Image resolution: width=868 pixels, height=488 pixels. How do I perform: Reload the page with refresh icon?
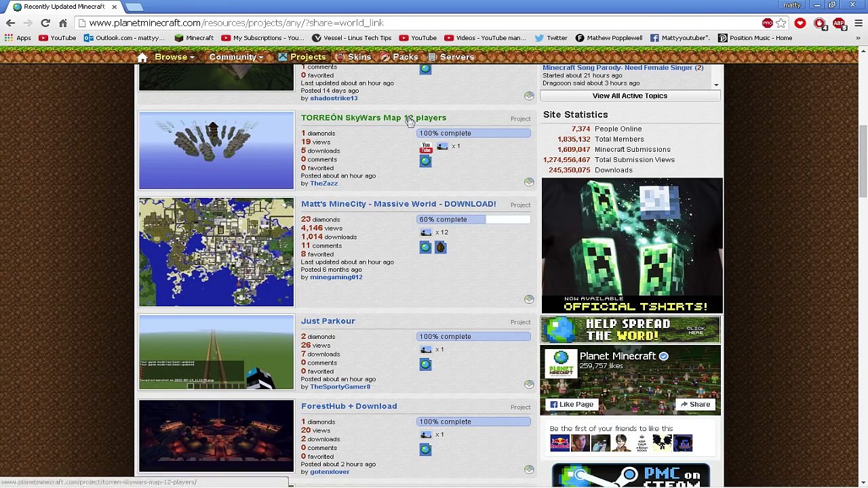[x=45, y=23]
